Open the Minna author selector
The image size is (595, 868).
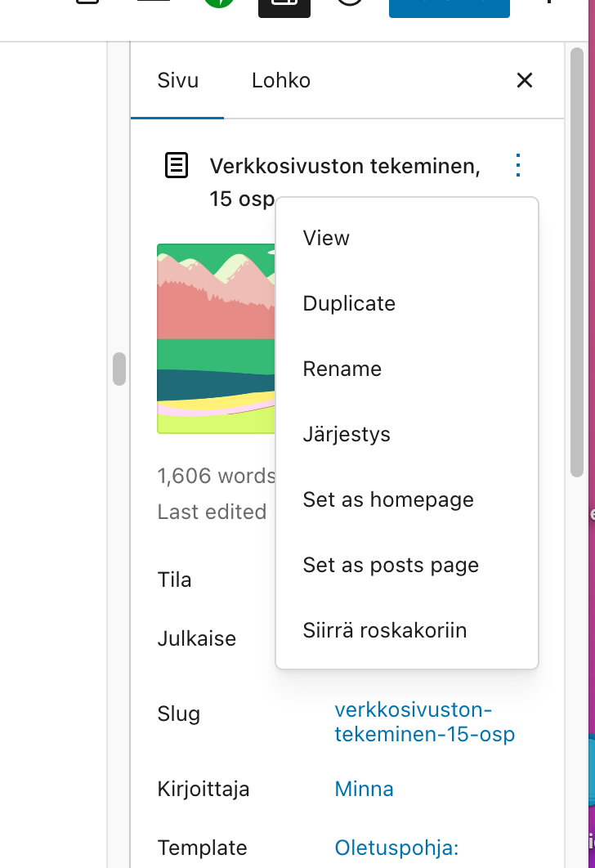pyautogui.click(x=364, y=789)
